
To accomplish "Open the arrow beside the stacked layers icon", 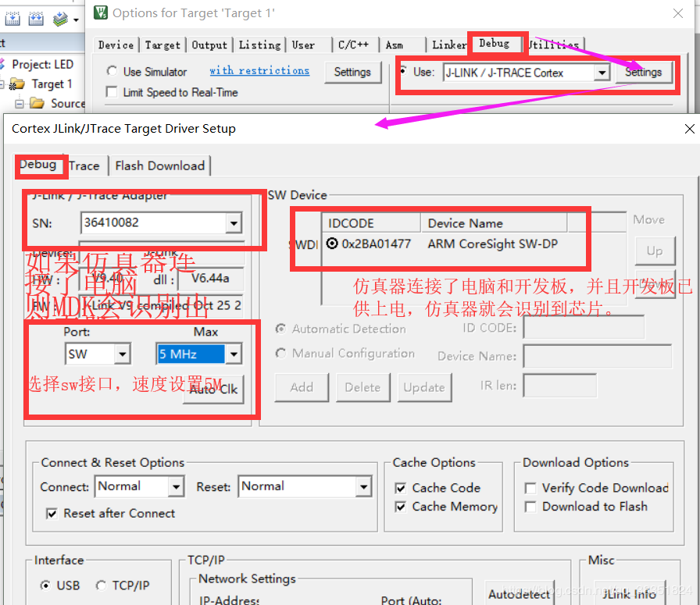I will tap(76, 20).
